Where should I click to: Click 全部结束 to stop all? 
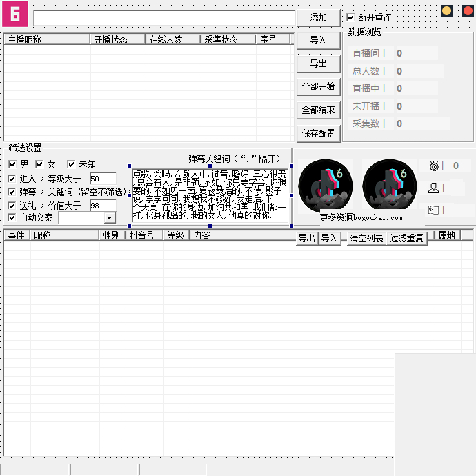tap(319, 110)
